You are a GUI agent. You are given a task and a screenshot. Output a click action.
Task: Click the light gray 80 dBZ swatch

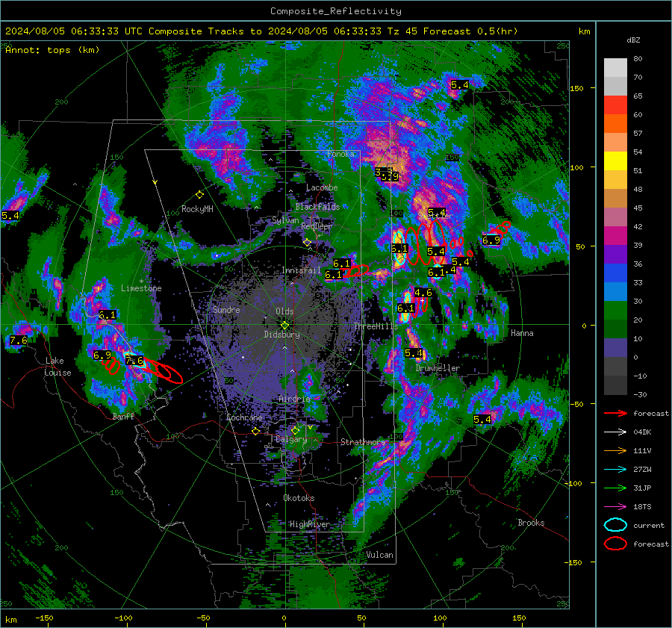tap(615, 67)
